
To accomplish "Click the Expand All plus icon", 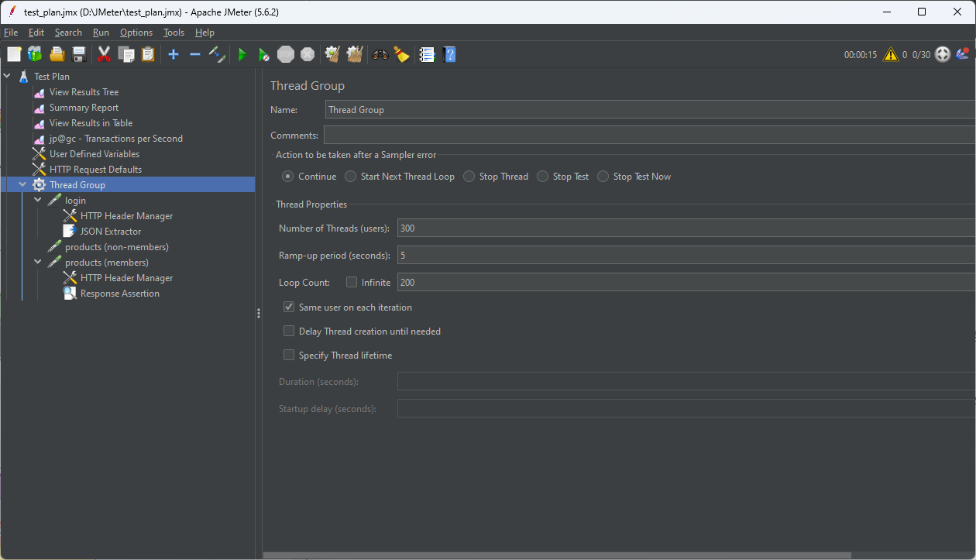I will [x=174, y=54].
